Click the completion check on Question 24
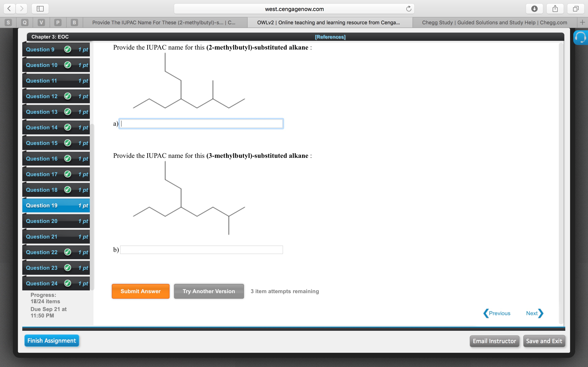The image size is (588, 367). [x=68, y=283]
